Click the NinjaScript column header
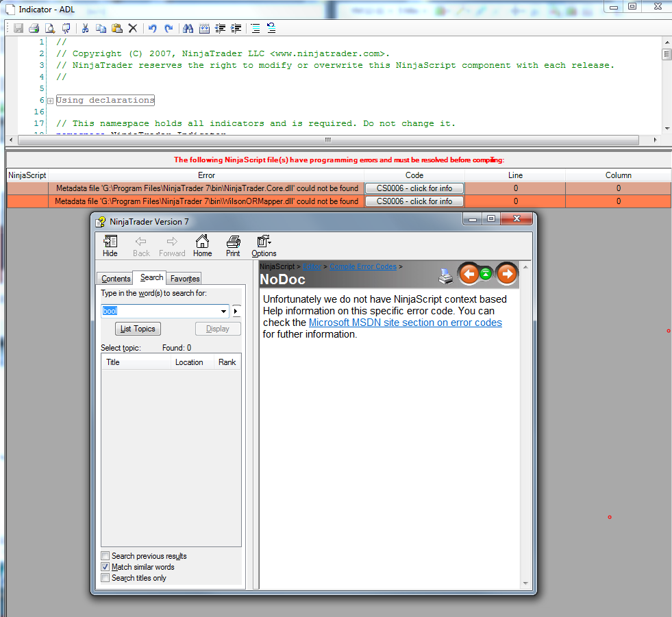This screenshot has width=672, height=617. [27, 175]
